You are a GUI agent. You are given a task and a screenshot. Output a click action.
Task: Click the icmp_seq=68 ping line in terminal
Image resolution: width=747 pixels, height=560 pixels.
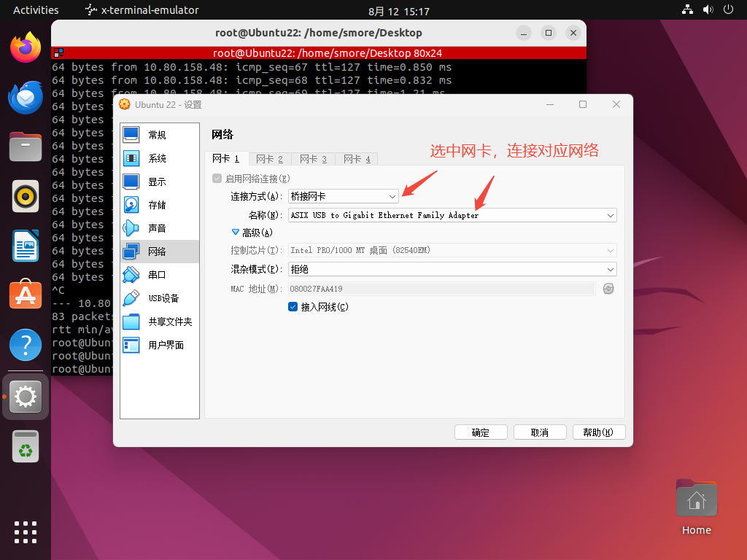pos(252,80)
